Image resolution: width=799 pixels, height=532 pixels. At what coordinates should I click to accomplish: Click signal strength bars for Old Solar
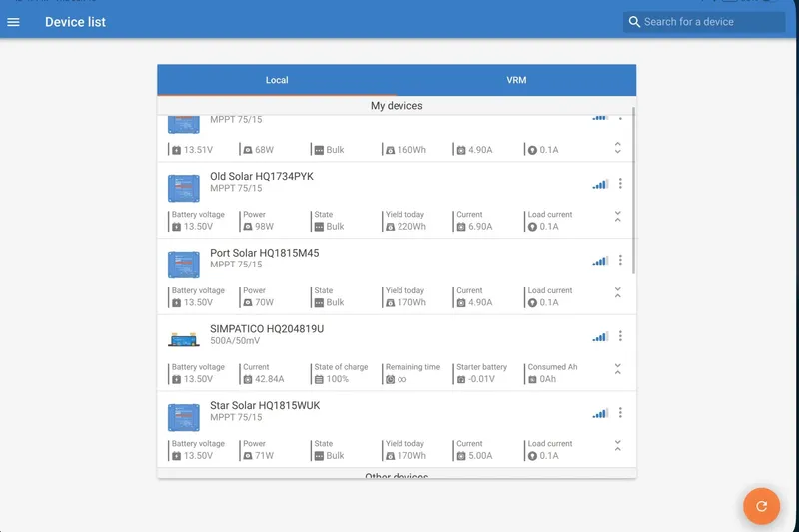click(x=599, y=184)
